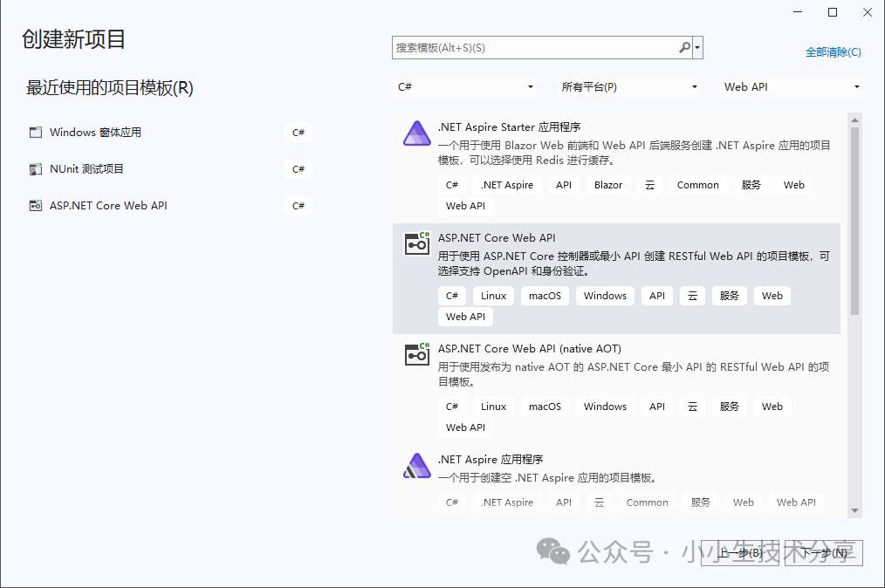Image resolution: width=885 pixels, height=588 pixels.
Task: Maximize the dialog window
Action: 832,12
